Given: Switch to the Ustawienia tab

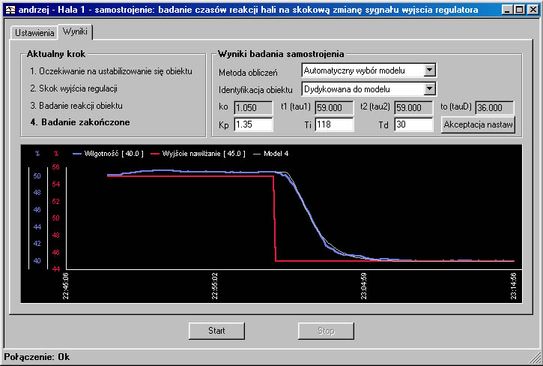Looking at the screenshot, I should (x=34, y=33).
